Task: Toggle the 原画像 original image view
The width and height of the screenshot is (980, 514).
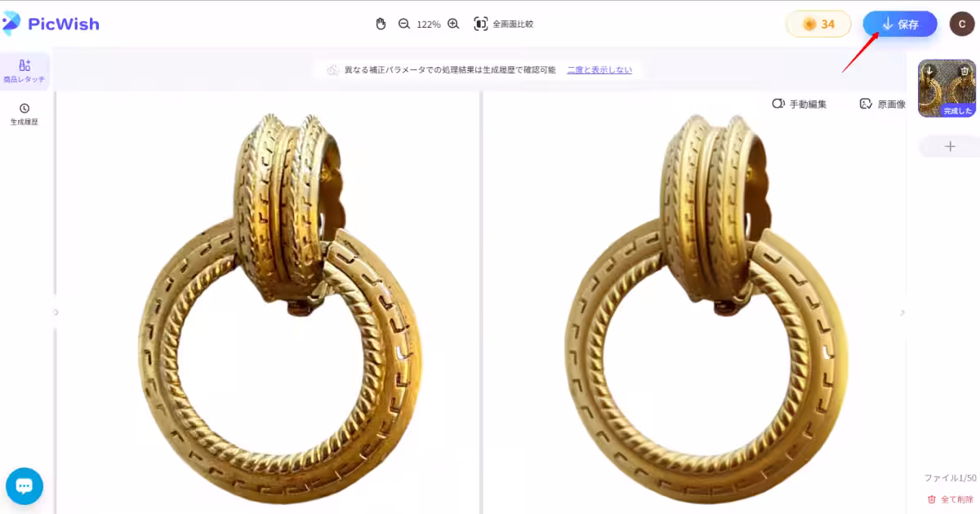Action: (883, 104)
